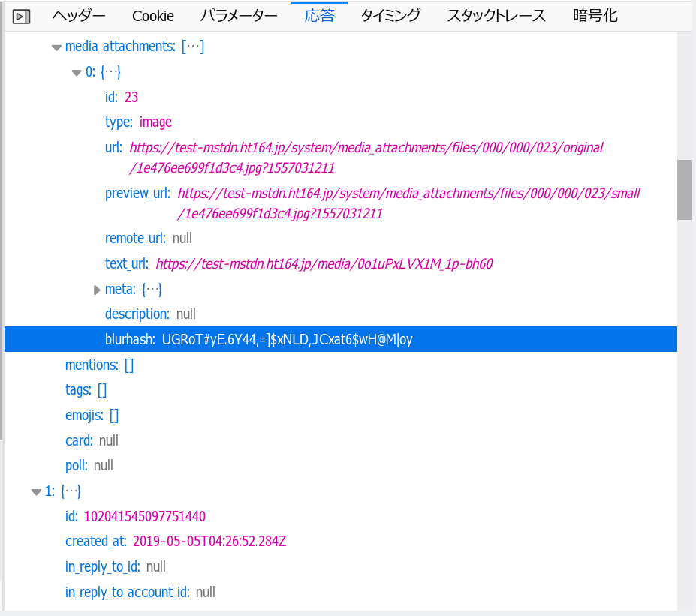Select the type: image row
Screen dimensions: 696x616
[x=340, y=122]
